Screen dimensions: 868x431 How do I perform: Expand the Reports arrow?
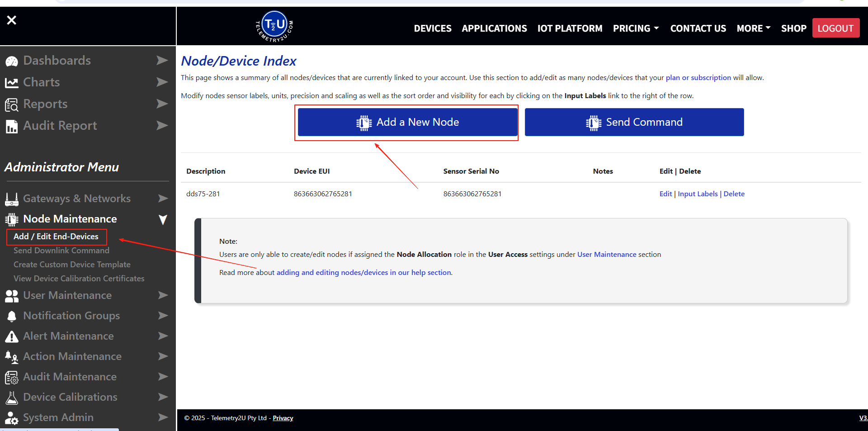[x=162, y=104]
